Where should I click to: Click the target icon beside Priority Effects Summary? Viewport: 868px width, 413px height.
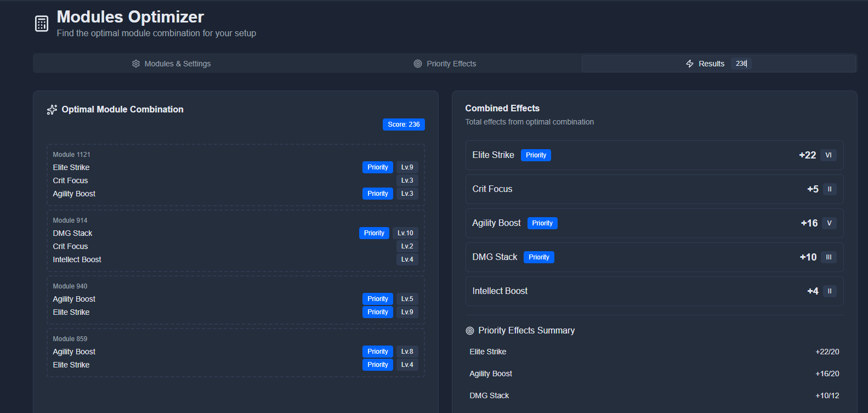(x=470, y=331)
